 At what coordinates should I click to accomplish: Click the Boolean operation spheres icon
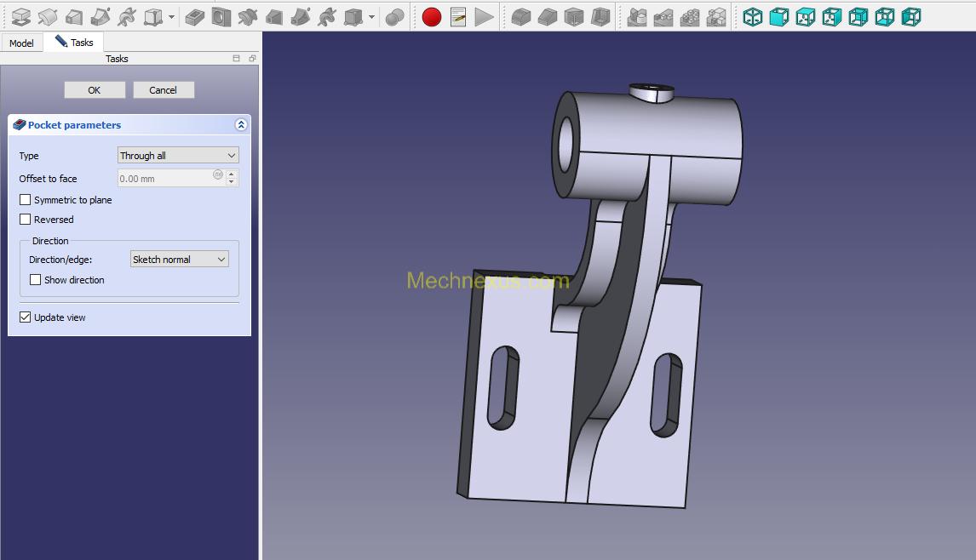click(394, 17)
